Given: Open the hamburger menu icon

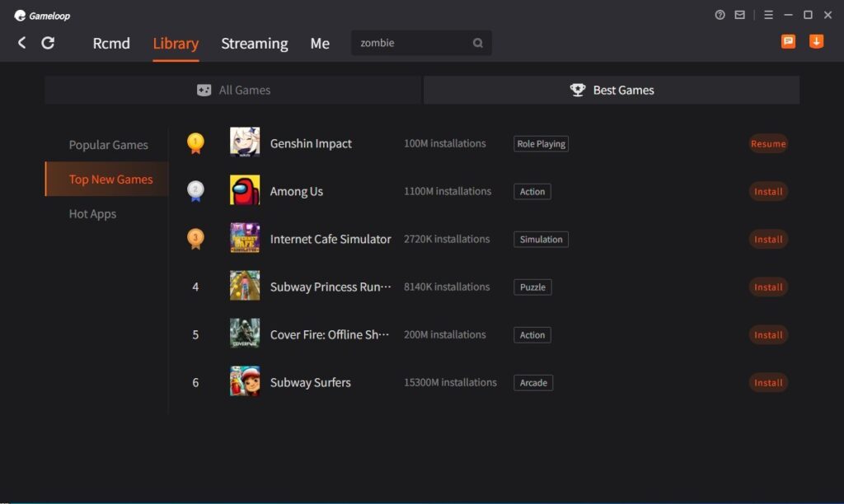Looking at the screenshot, I should (768, 14).
